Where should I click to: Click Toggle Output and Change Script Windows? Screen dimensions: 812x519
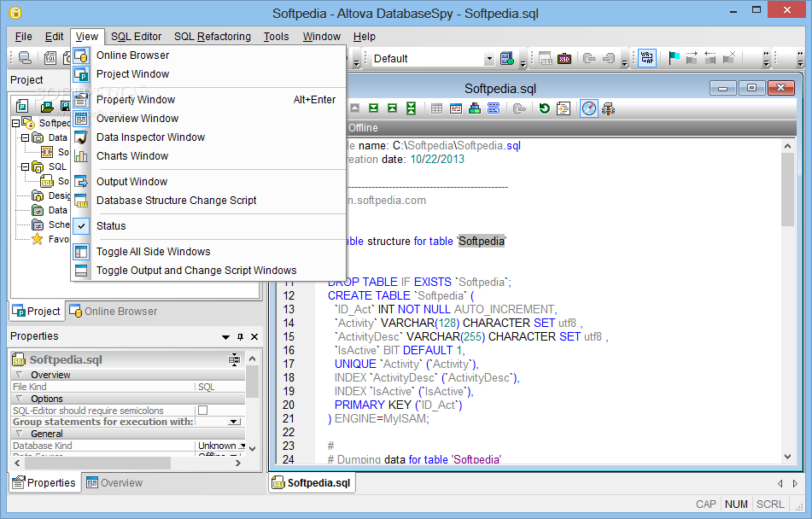pyautogui.click(x=208, y=271)
